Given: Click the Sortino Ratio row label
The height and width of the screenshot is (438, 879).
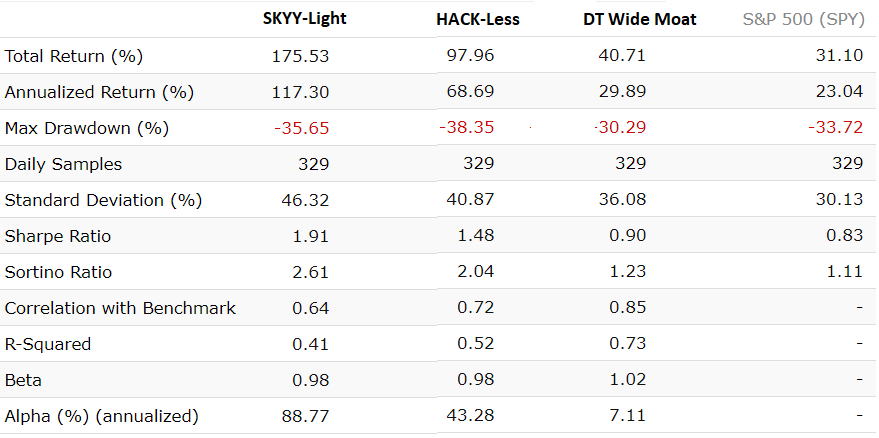Looking at the screenshot, I should click(58, 272).
